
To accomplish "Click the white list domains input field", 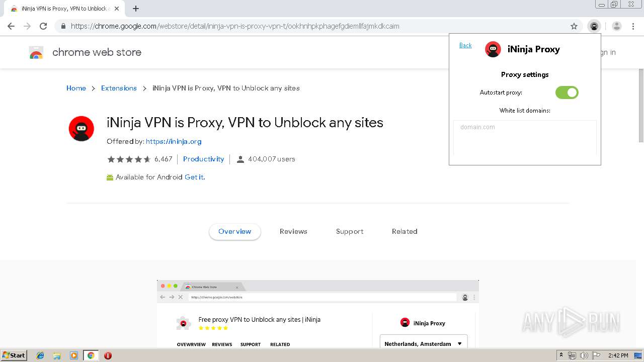I will click(525, 138).
